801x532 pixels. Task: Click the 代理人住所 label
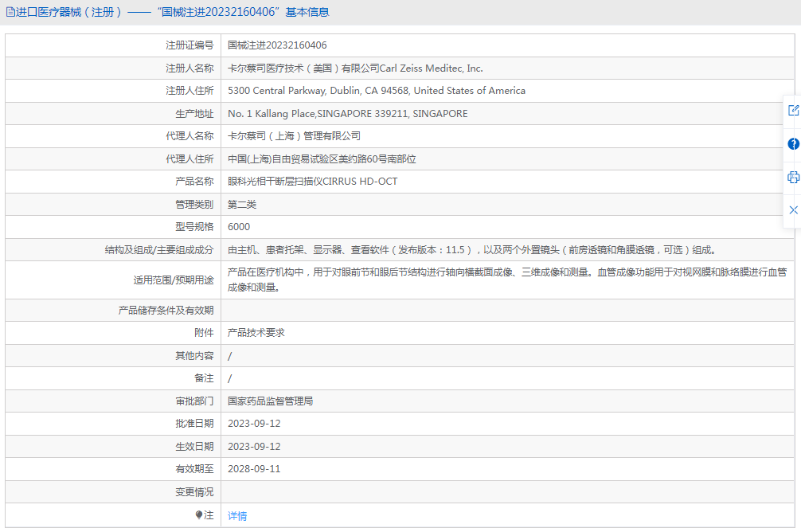tap(190, 159)
